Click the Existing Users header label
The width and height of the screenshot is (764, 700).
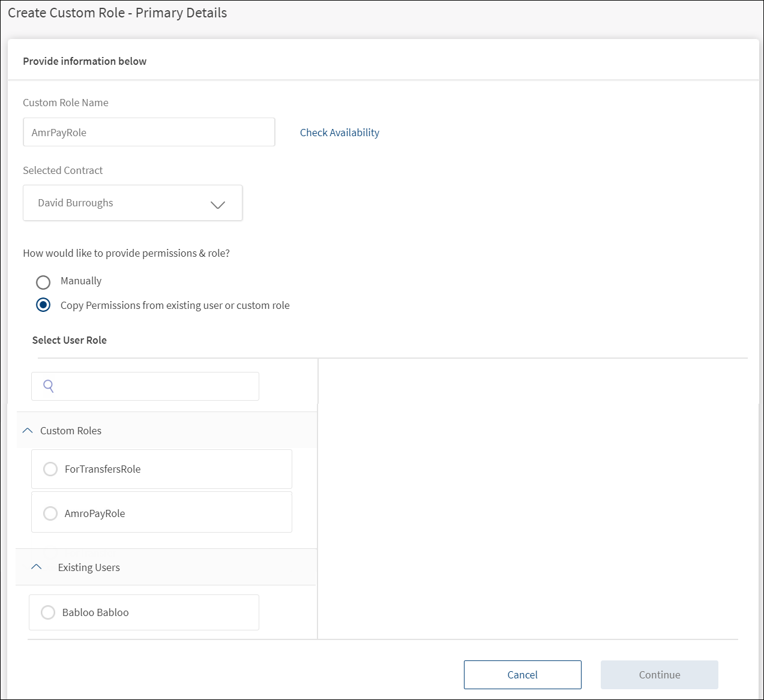pos(89,567)
